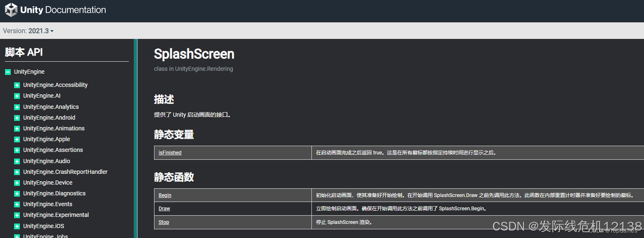
Task: Select UnityEngine.Experimental label
Action: pos(56,215)
